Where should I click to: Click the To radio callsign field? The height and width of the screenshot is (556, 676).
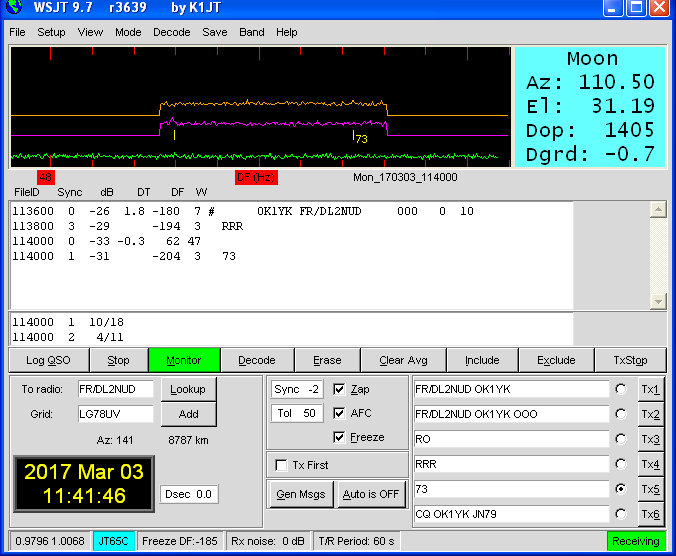click(116, 389)
